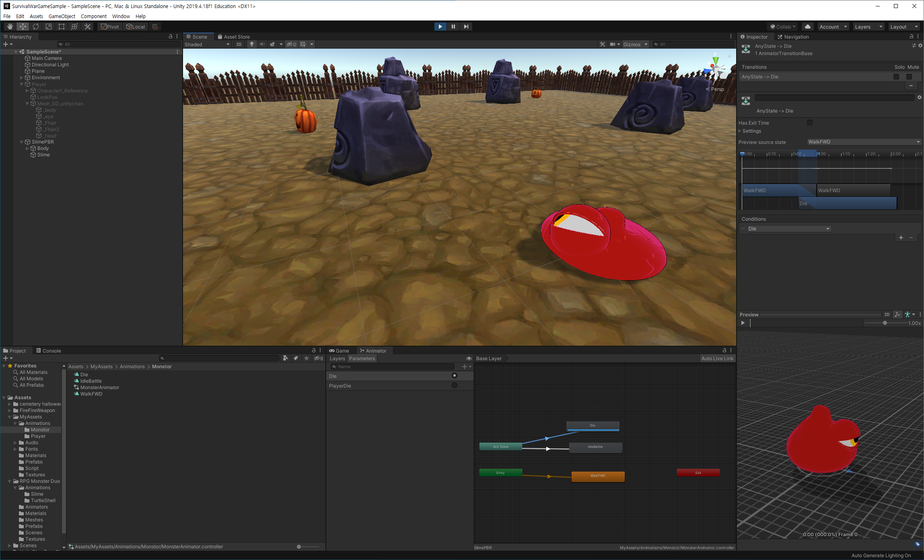Switch to the Console tab

point(49,351)
